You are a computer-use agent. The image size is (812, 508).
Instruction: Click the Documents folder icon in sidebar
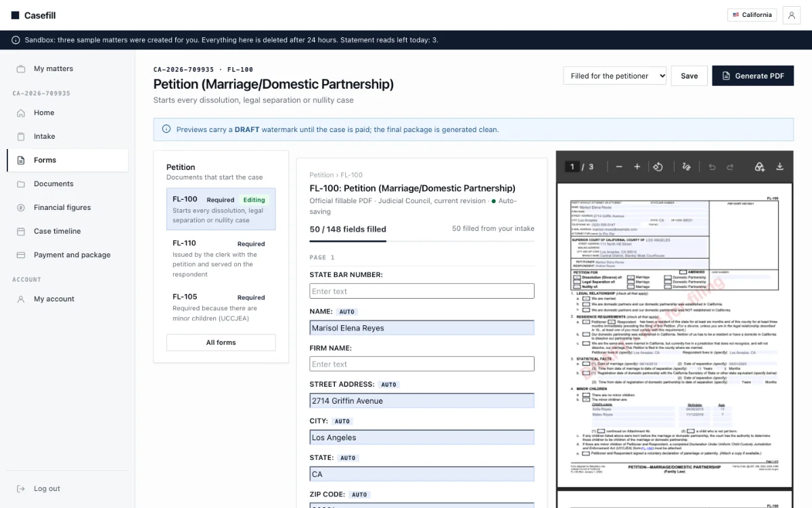point(21,184)
